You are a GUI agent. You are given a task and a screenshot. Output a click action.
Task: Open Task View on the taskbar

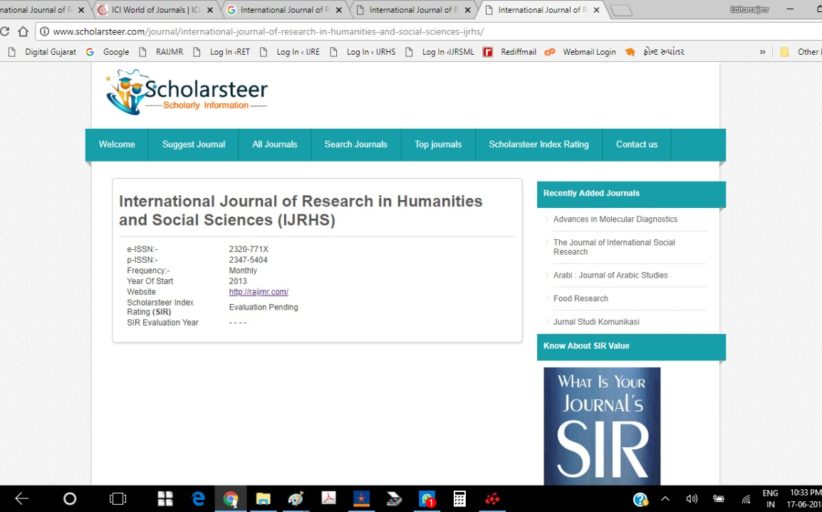click(117, 499)
